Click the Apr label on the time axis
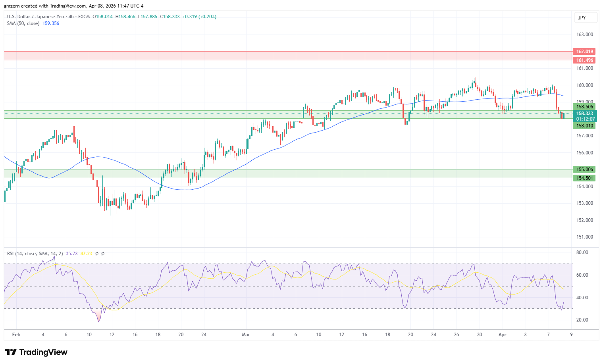603x364 pixels. (503, 335)
